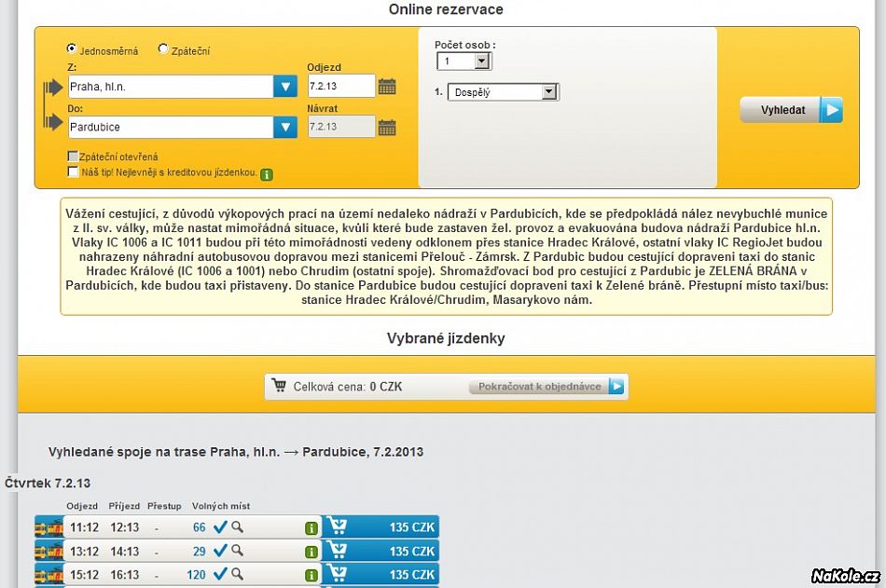Click the Čtvrtek 7.2.13 date heading

coord(48,484)
